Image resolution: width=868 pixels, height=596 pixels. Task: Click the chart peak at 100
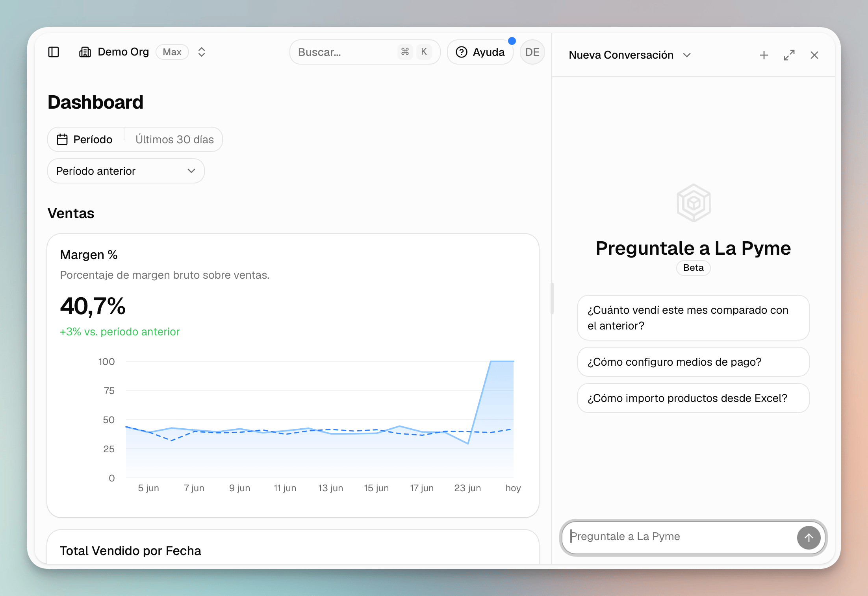pyautogui.click(x=502, y=361)
